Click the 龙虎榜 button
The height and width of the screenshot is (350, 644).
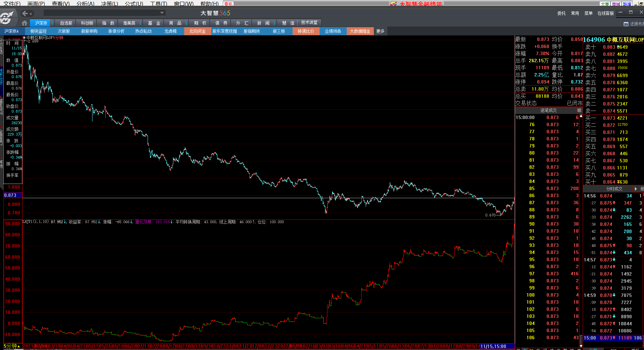170,31
